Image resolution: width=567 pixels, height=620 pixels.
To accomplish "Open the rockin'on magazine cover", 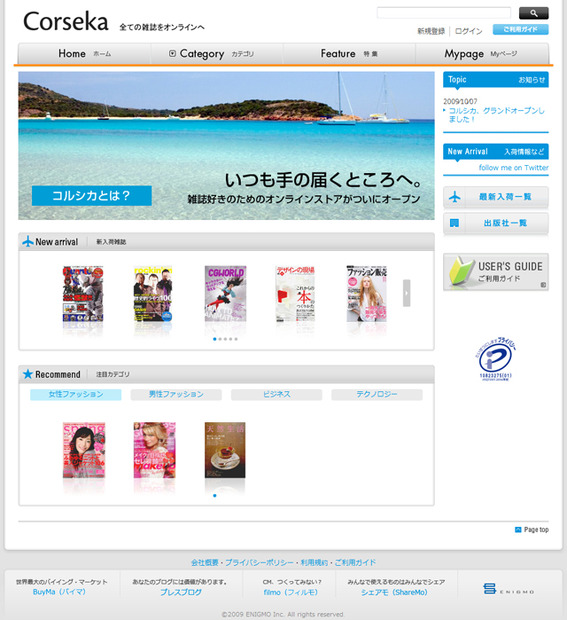I will pos(153,293).
